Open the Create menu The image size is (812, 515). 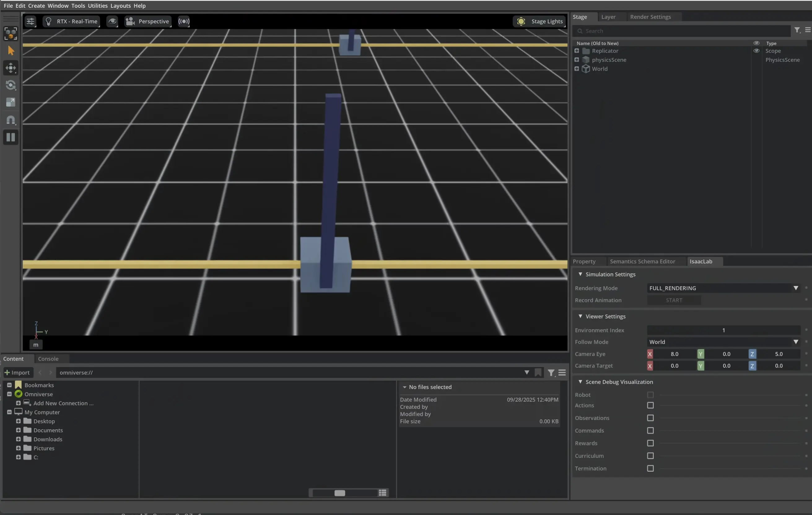pos(36,5)
